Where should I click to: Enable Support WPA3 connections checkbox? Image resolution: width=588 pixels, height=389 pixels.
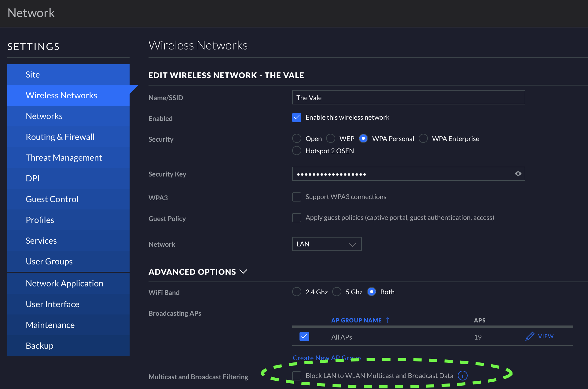click(297, 197)
